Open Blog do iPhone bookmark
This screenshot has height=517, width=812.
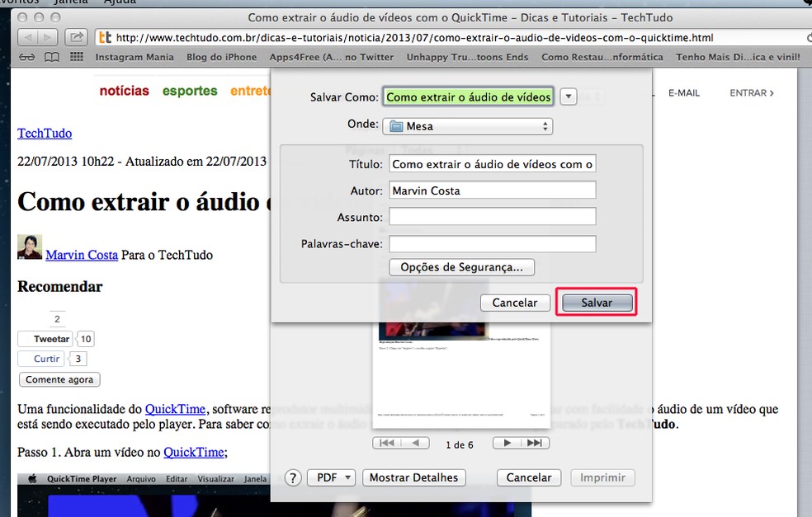[x=222, y=57]
